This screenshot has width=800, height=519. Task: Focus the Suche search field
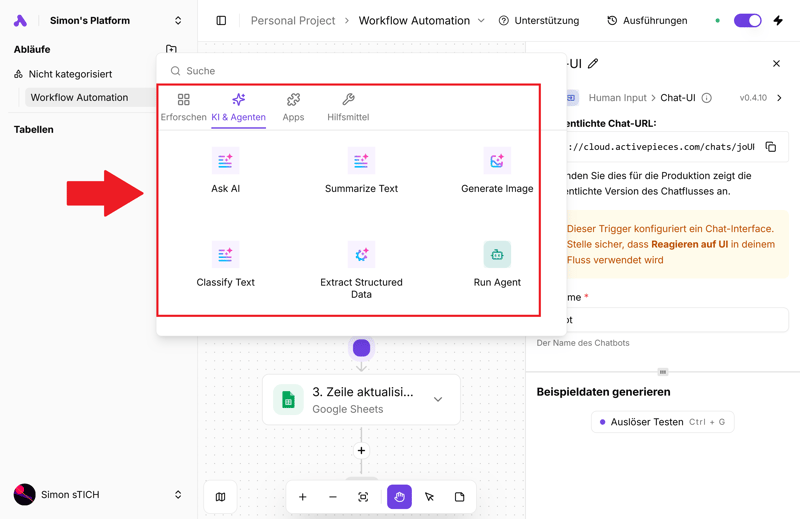coord(350,71)
